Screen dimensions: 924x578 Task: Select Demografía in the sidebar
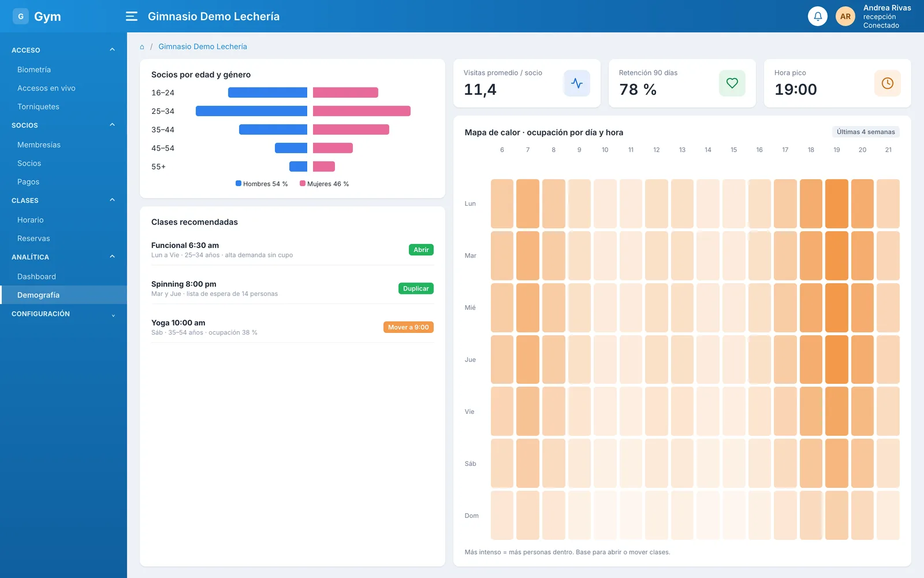pyautogui.click(x=64, y=295)
